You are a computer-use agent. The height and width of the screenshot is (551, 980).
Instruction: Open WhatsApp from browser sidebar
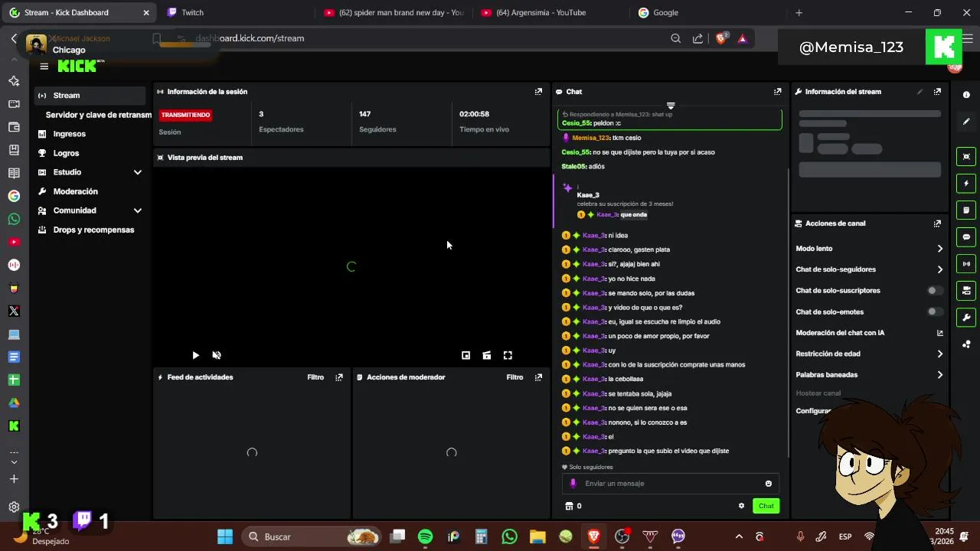point(14,219)
